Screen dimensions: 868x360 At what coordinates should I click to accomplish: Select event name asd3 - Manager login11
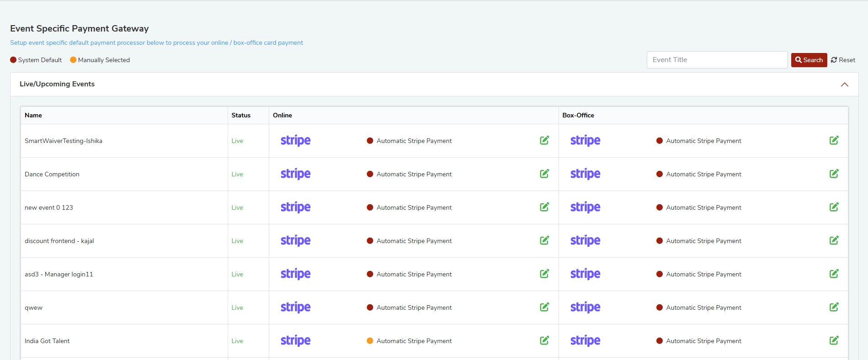(x=59, y=274)
